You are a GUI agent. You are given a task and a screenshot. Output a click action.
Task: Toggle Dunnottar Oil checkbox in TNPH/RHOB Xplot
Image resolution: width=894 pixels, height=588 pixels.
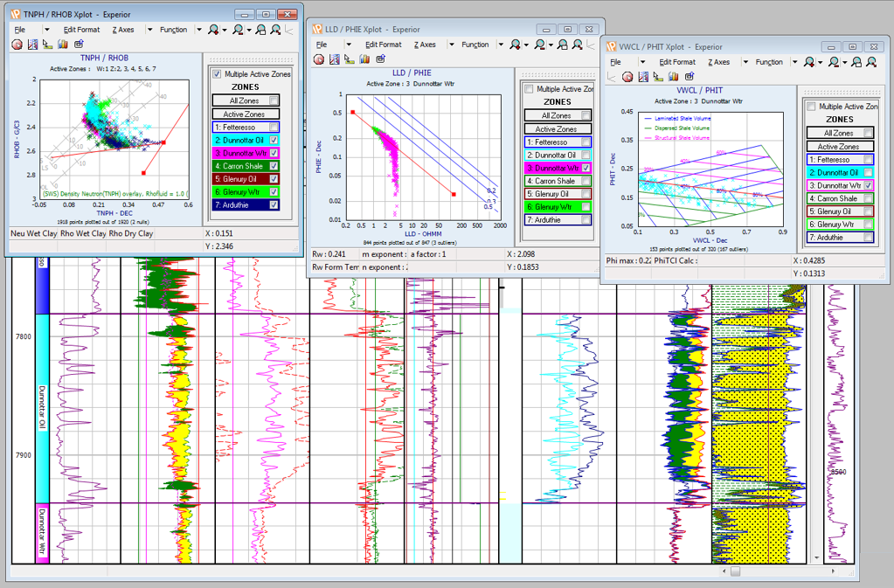click(x=274, y=140)
